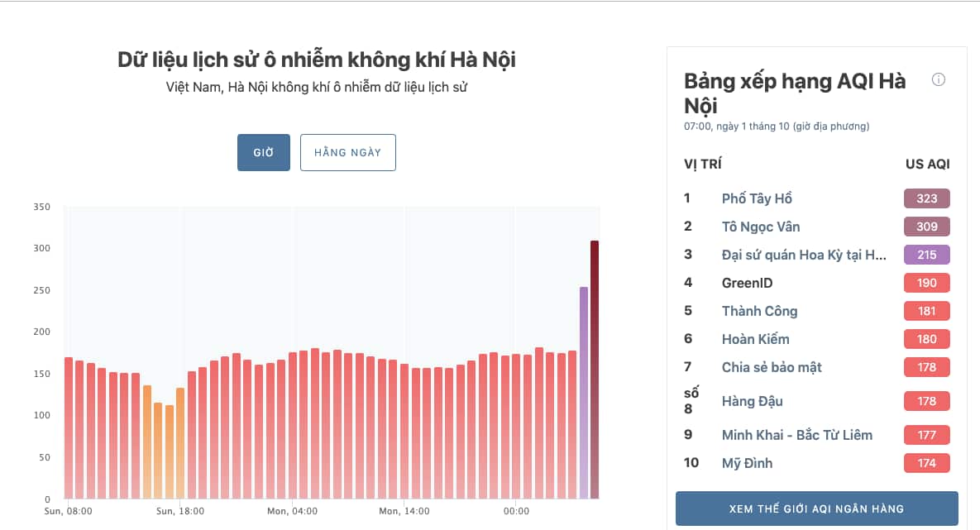
Task: Open the Mỹ Đình station page
Action: (747, 463)
